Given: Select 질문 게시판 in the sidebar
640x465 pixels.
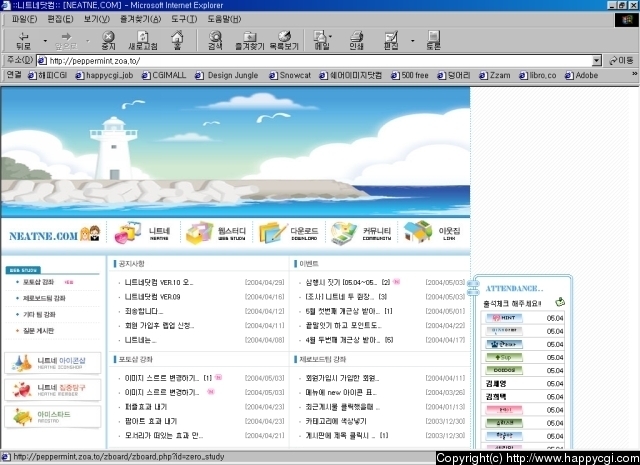Looking at the screenshot, I should tap(38, 331).
